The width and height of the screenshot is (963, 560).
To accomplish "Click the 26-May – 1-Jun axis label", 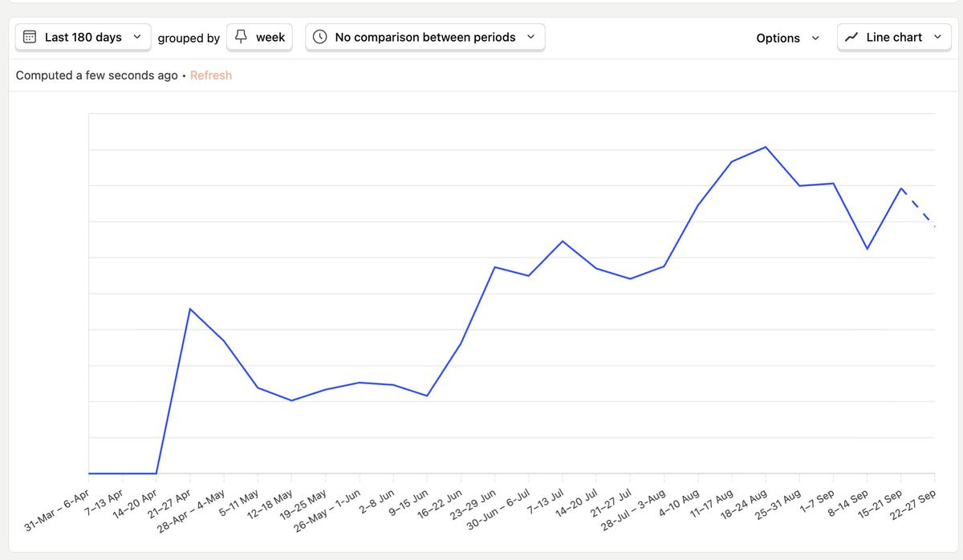I will pos(327,510).
